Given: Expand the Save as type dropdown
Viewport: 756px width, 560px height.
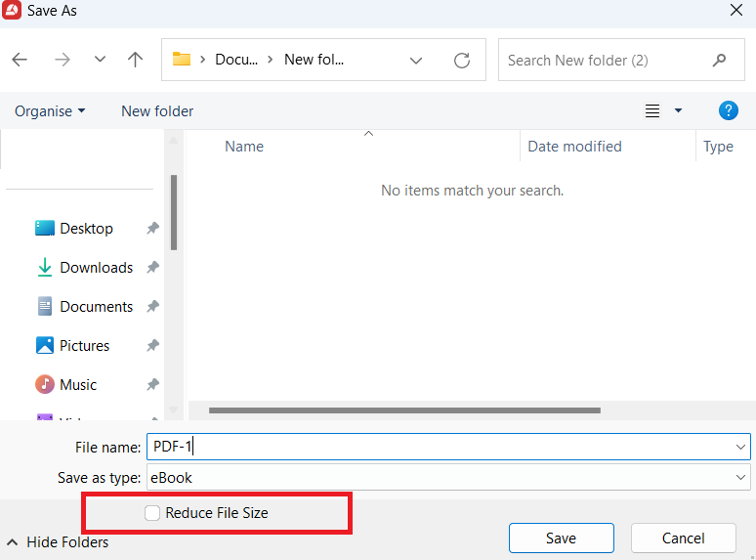Looking at the screenshot, I should (x=740, y=478).
